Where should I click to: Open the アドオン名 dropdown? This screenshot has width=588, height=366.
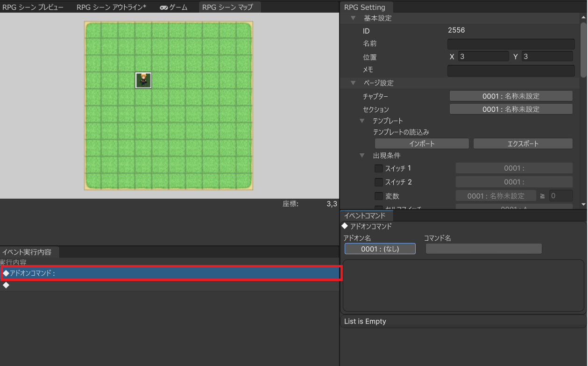click(380, 249)
